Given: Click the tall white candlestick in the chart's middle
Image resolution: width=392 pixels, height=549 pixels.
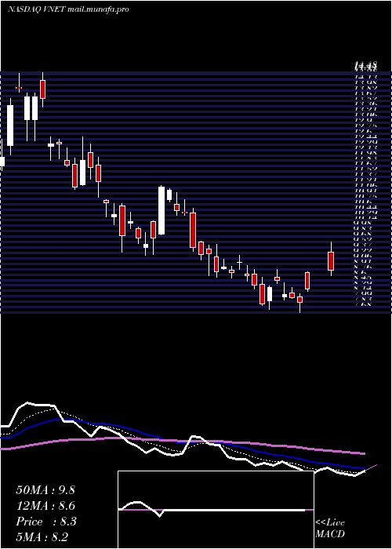Looking at the screenshot, I should click(x=162, y=210).
